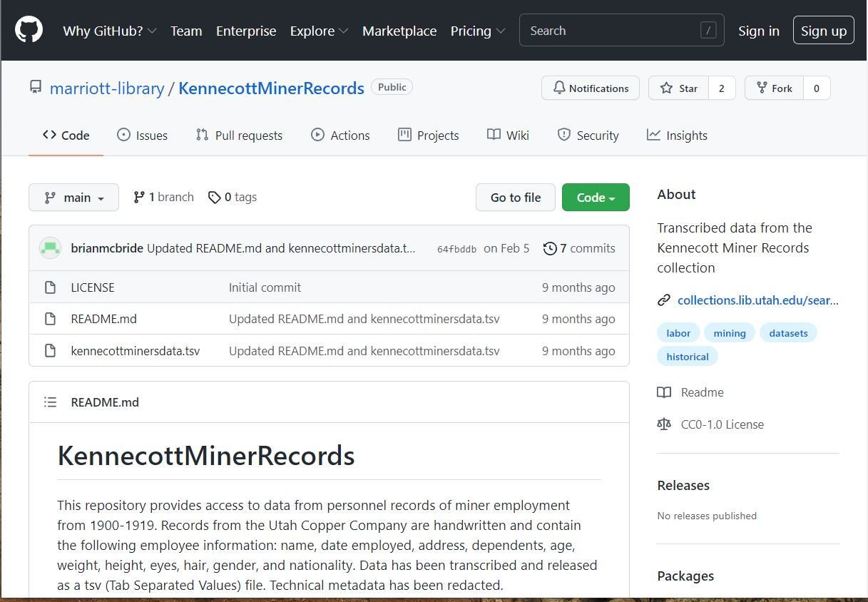Click the repository icon beside marriott-library
This screenshot has height=602, width=868.
coord(36,88)
